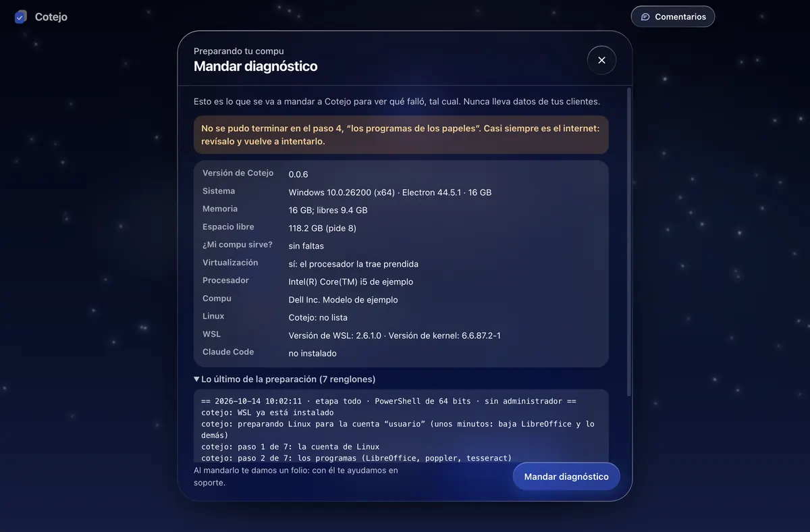Click the WSL version row
The height and width of the screenshot is (532, 810).
click(x=401, y=336)
